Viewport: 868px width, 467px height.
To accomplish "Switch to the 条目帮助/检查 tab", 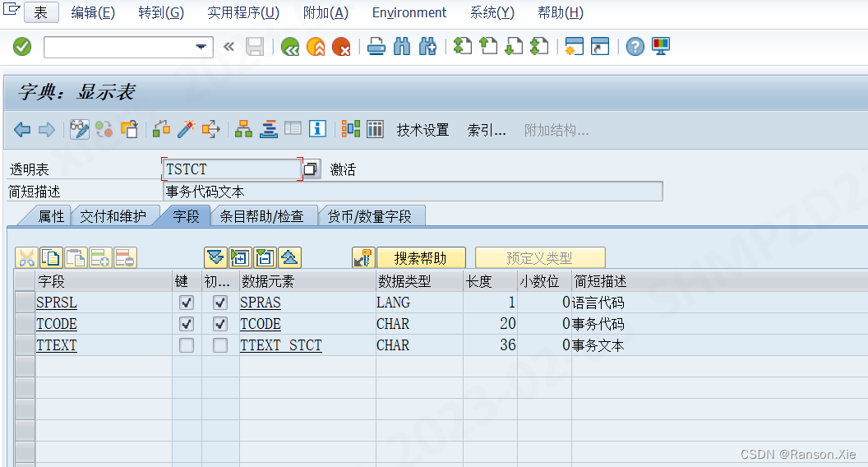I will tap(262, 216).
